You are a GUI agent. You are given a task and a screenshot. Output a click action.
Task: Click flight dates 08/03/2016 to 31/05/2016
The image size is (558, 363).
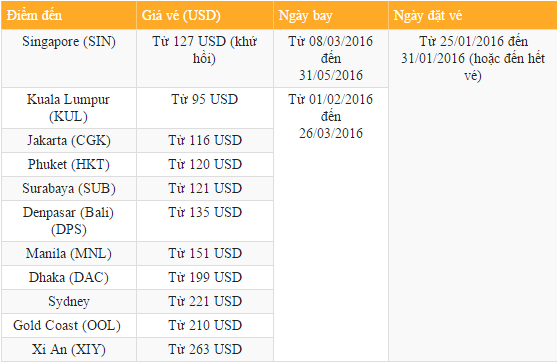[331, 58]
